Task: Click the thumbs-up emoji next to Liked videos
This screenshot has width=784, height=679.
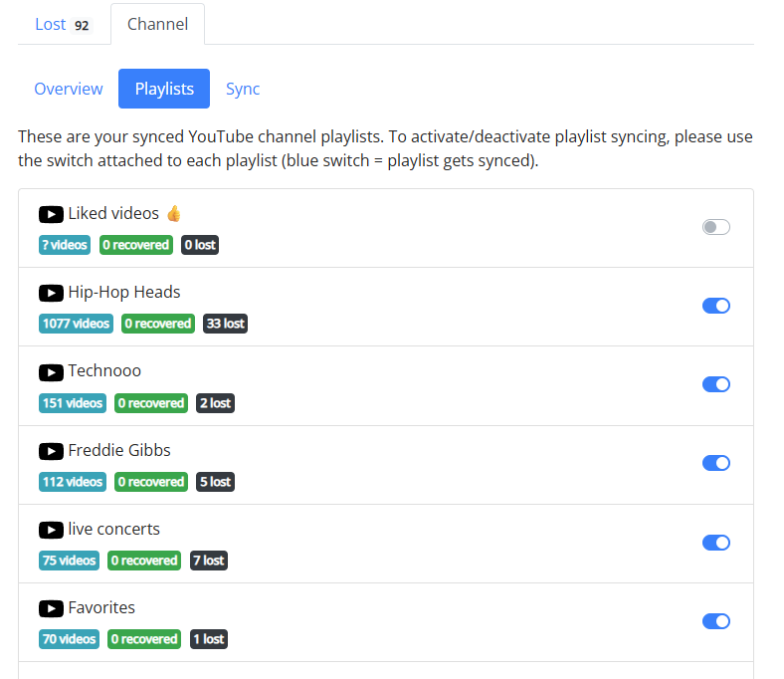Action: 173,214
